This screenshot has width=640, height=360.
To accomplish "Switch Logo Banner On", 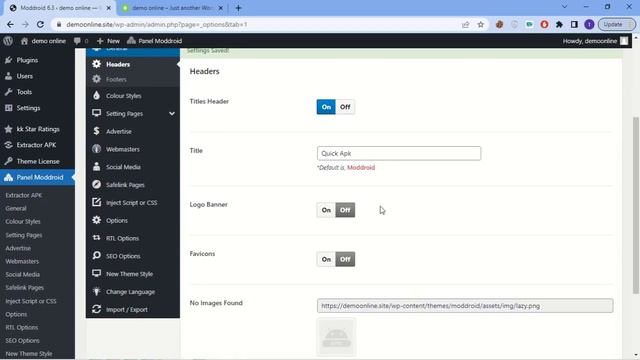I will (326, 210).
